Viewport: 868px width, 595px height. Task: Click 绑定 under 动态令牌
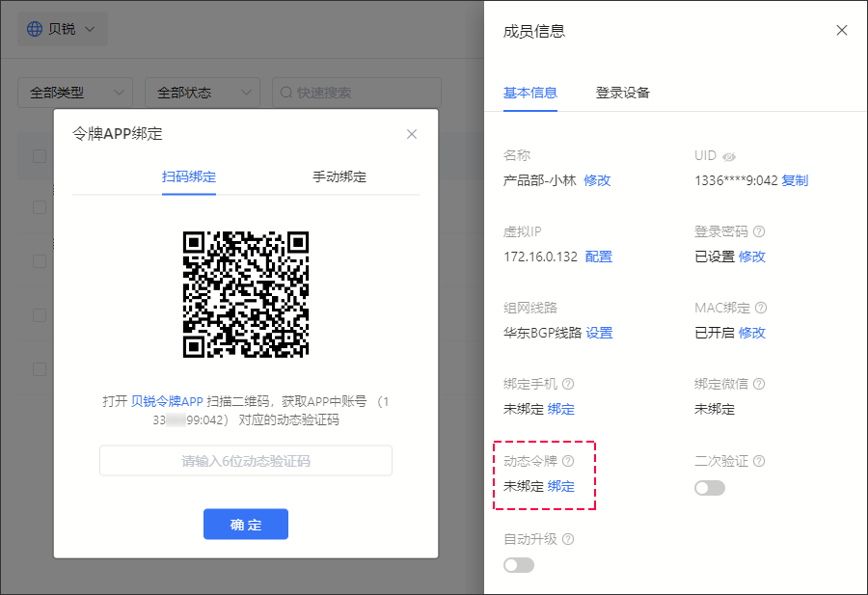pos(560,487)
